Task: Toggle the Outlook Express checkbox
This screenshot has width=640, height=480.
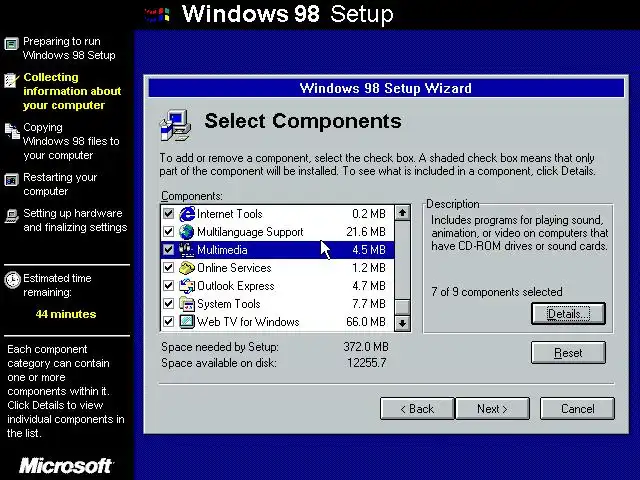Action: pyautogui.click(x=168, y=286)
